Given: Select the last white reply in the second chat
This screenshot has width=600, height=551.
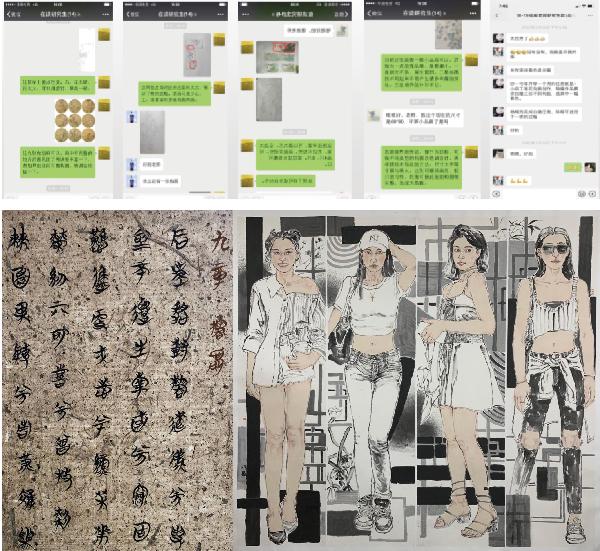Looking at the screenshot, I should (x=160, y=181).
